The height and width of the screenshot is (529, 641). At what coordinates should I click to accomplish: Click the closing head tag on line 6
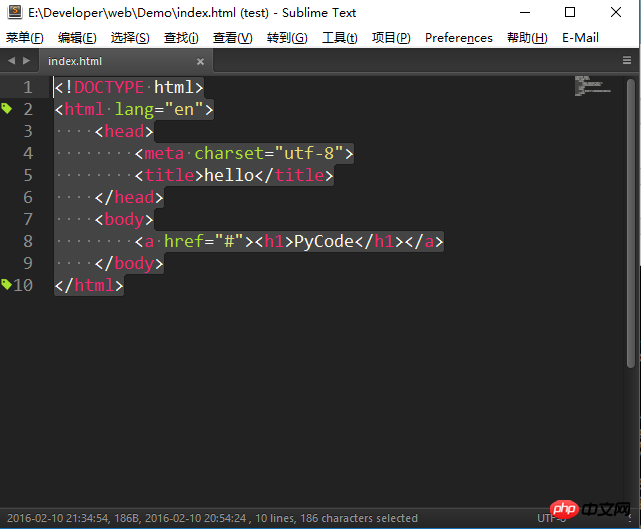[129, 197]
